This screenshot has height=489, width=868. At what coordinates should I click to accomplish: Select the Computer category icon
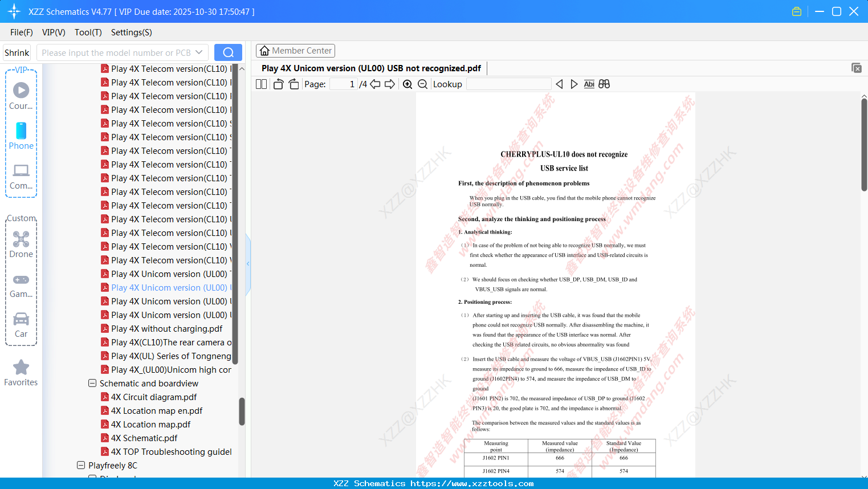pyautogui.click(x=21, y=177)
